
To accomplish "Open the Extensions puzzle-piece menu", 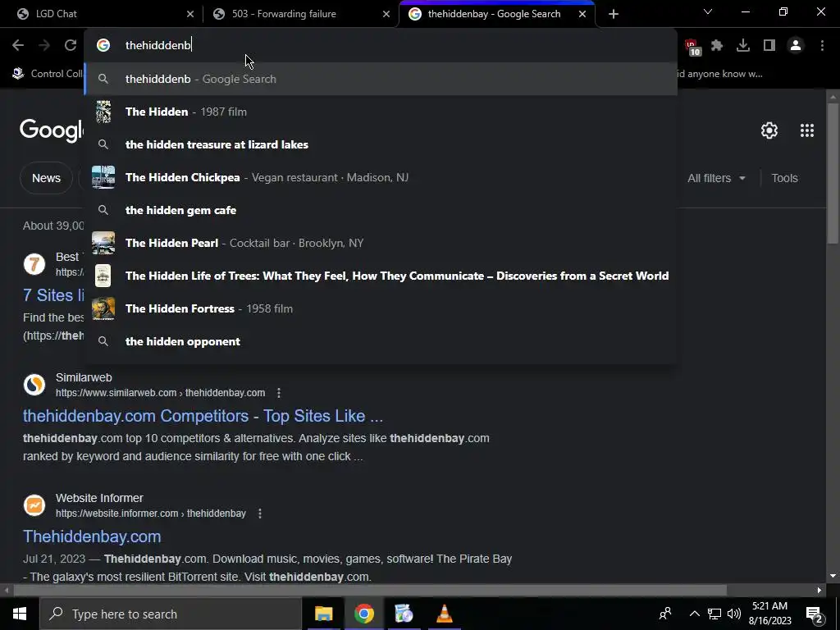I will pyautogui.click(x=717, y=46).
